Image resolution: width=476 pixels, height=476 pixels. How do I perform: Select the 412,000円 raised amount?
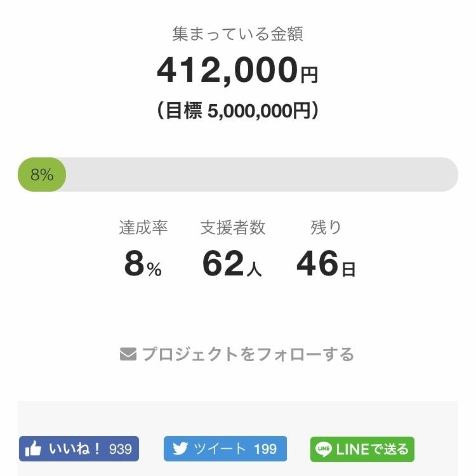click(237, 70)
